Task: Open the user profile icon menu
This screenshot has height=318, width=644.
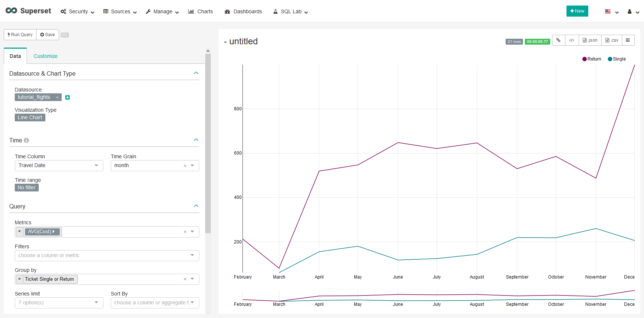Action: point(633,12)
